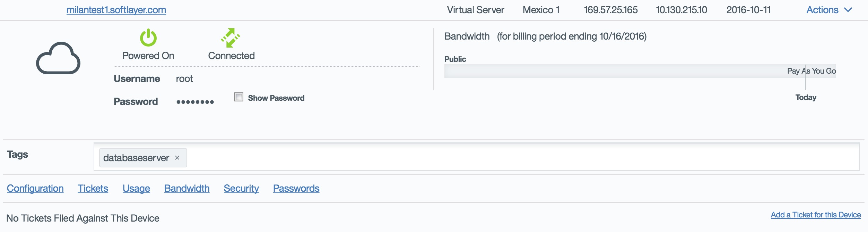
Task: Open the Usage tab
Action: pyautogui.click(x=136, y=188)
